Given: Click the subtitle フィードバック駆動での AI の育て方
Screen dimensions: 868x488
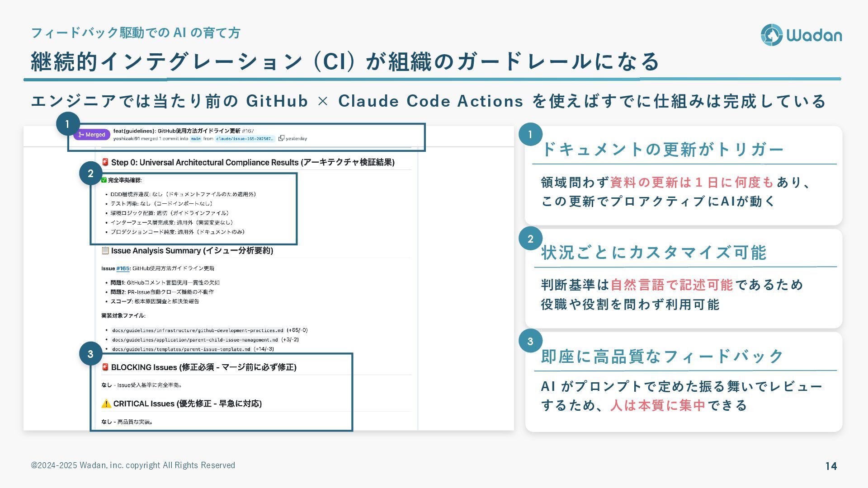Looking at the screenshot, I should [x=136, y=33].
